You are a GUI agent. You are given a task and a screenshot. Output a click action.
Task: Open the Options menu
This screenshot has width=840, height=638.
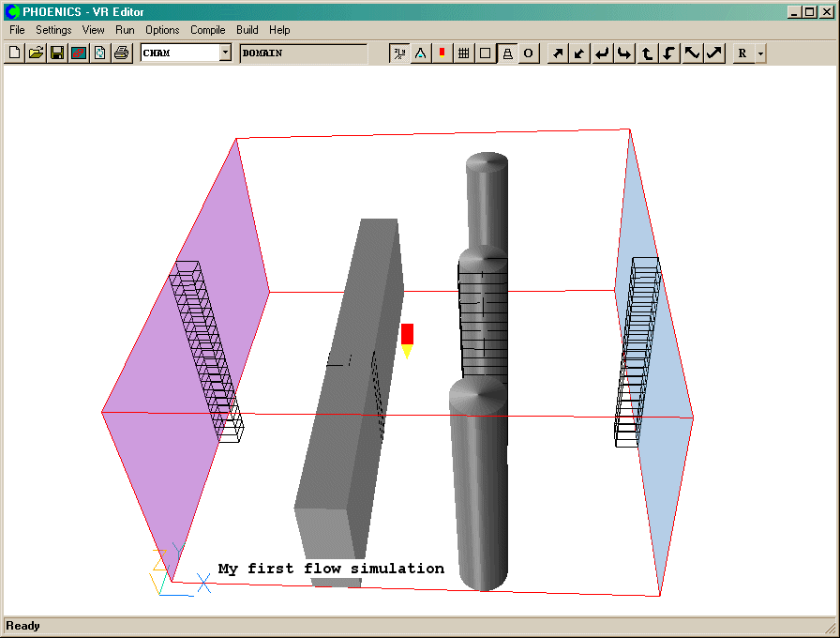[162, 30]
